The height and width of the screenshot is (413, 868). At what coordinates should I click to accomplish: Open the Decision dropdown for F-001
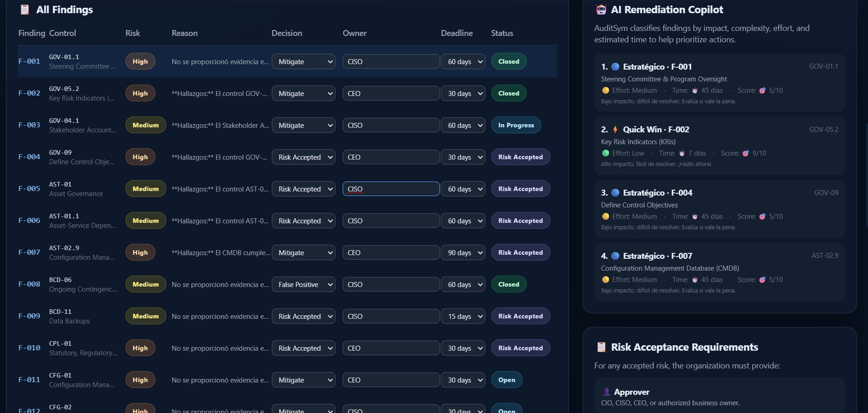(304, 61)
